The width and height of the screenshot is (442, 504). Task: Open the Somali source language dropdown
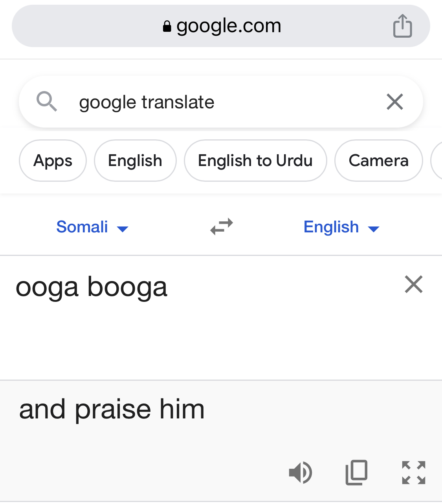coord(92,227)
